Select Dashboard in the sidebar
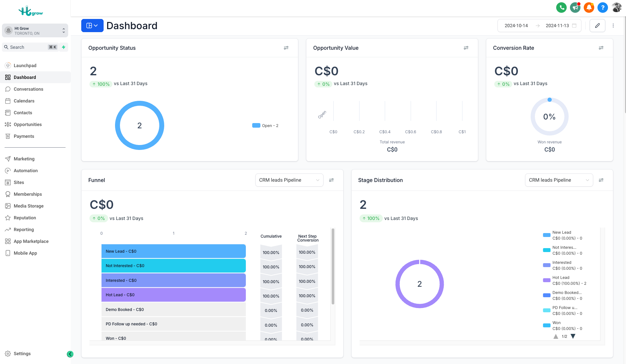This screenshot has width=626, height=364. [35, 77]
